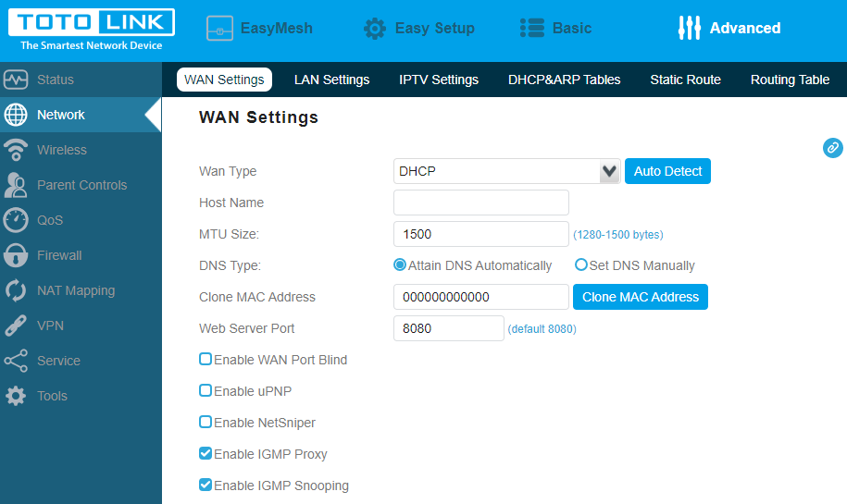Click the Host Name input field
This screenshot has width=847, height=504.
click(x=480, y=203)
